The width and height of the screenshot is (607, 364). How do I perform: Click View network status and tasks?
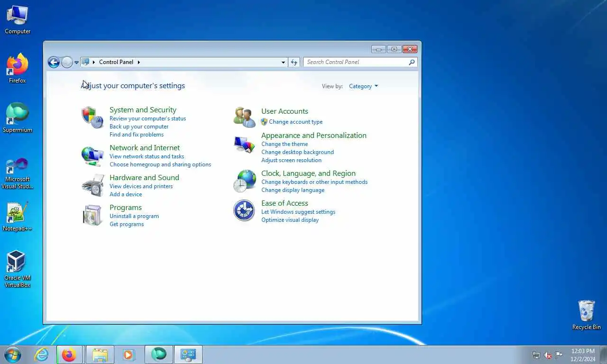tap(147, 156)
